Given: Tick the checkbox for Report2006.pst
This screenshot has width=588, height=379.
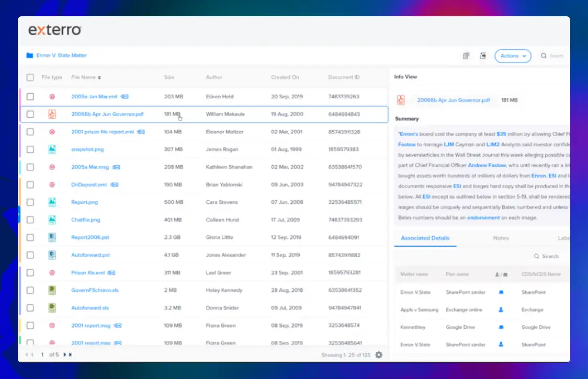Looking at the screenshot, I should click(x=30, y=238).
